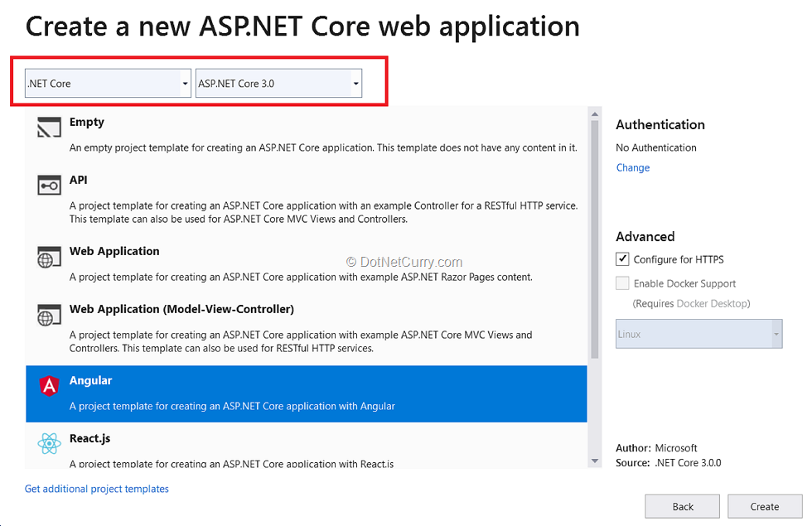
Task: Click the Back button
Action: [x=683, y=506]
